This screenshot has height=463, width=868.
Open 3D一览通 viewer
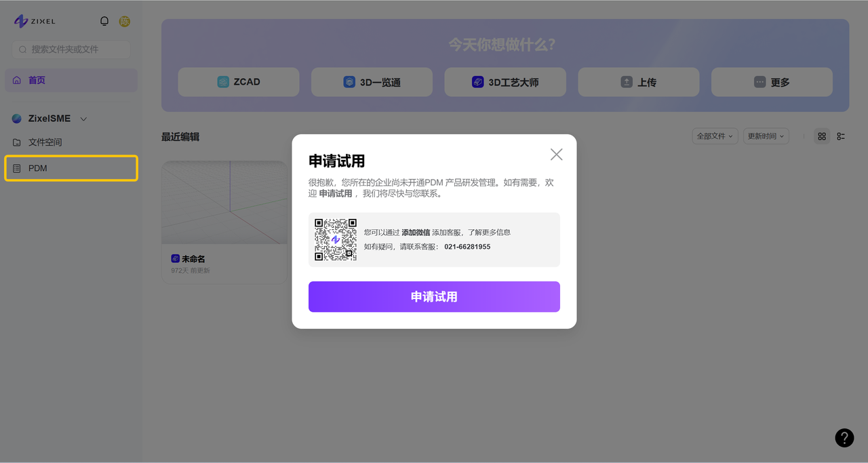coord(372,82)
